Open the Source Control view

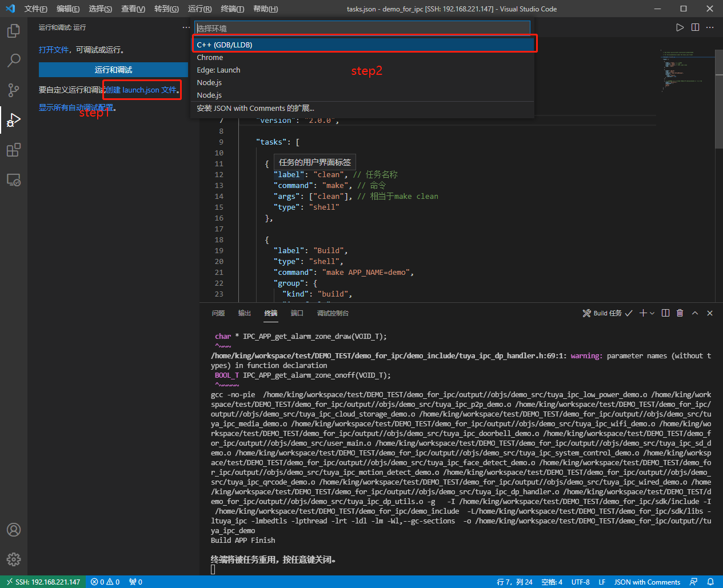[x=14, y=90]
